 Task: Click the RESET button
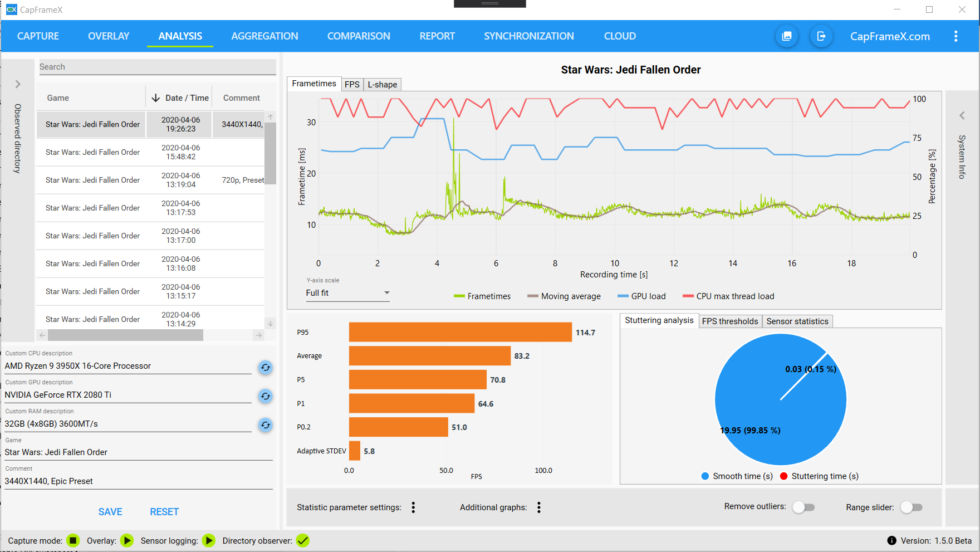(x=164, y=512)
